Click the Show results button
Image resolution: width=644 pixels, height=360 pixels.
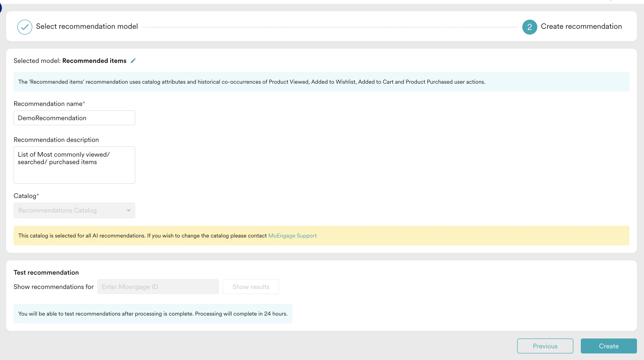click(x=251, y=286)
